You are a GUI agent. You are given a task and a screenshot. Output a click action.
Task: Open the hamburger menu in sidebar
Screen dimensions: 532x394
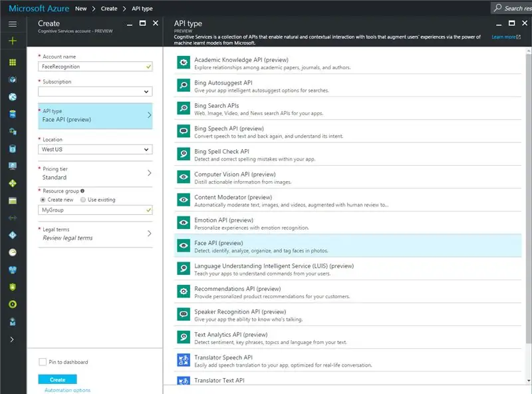pyautogui.click(x=13, y=24)
